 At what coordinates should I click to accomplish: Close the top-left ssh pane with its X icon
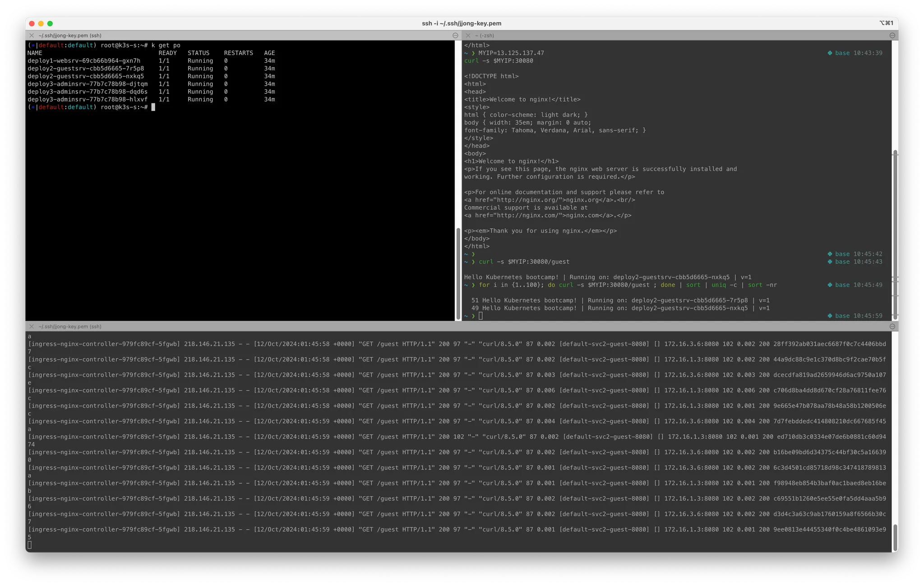(32, 35)
